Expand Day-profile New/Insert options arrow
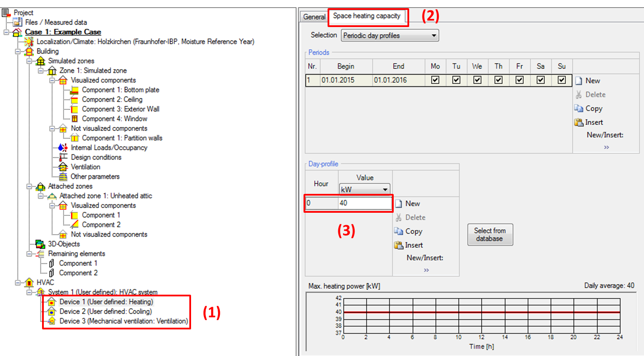The width and height of the screenshot is (644, 356). [426, 270]
